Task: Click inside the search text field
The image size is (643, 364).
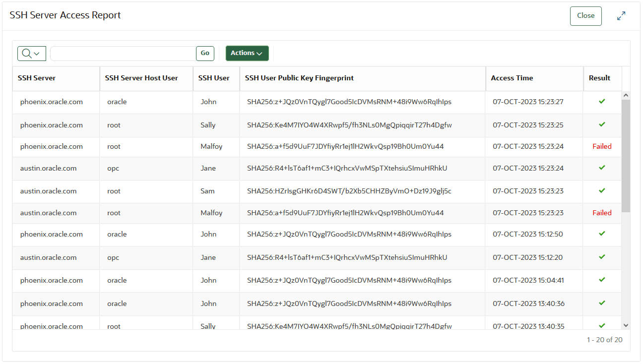Action: pos(124,53)
